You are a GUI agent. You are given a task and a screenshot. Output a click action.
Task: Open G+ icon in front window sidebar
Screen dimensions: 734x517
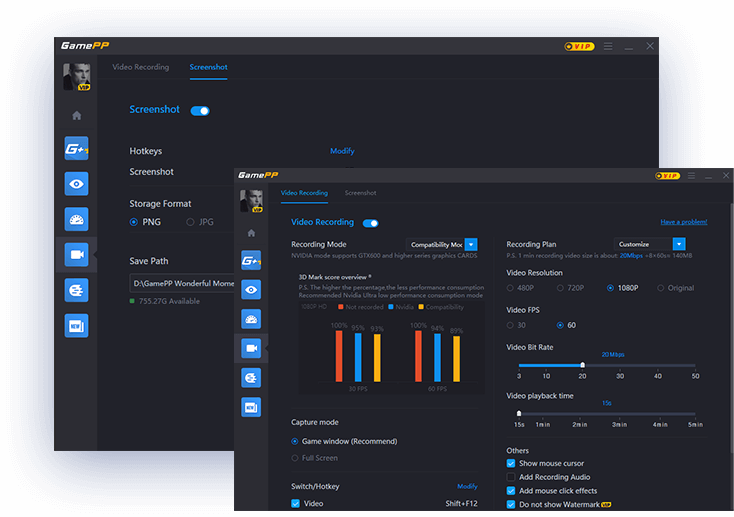click(x=251, y=260)
